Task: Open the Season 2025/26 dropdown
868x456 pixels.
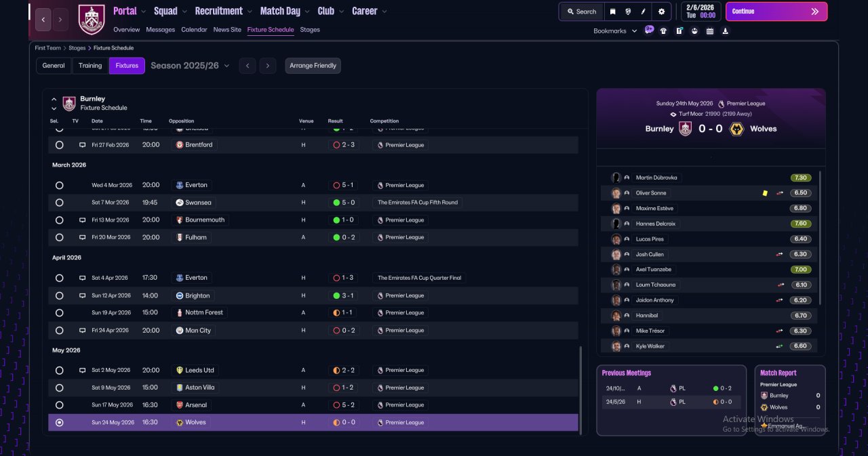Action: click(190, 66)
